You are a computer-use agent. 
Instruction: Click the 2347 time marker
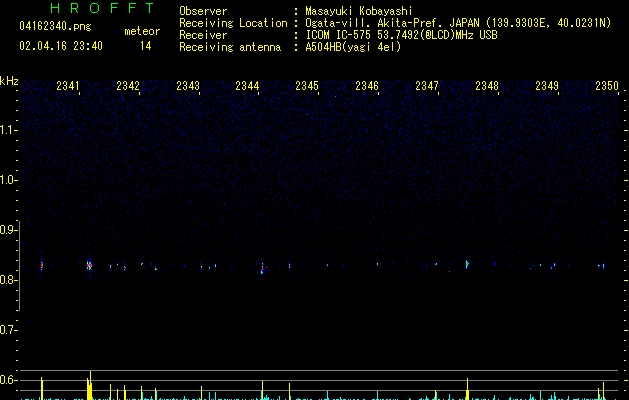(426, 86)
